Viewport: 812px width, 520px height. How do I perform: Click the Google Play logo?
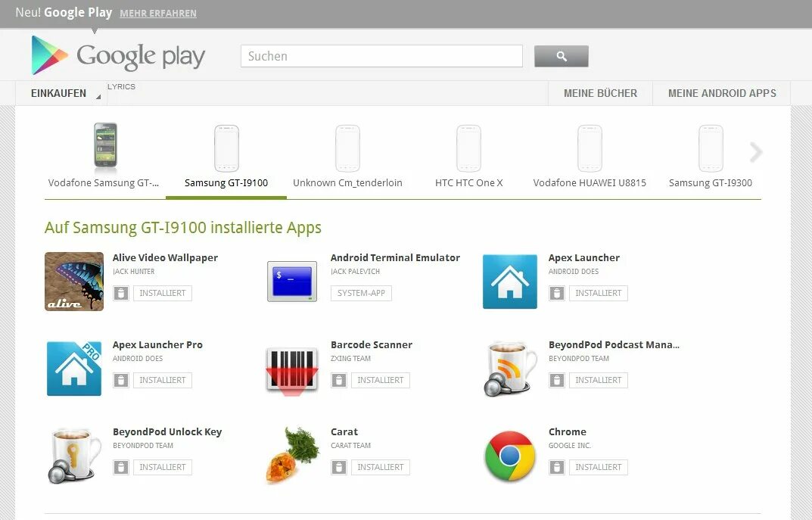click(119, 55)
